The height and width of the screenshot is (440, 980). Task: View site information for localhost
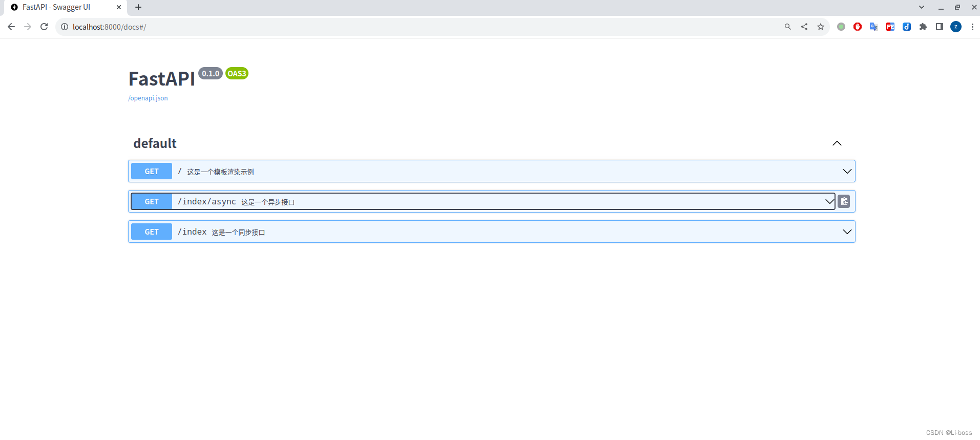point(65,27)
